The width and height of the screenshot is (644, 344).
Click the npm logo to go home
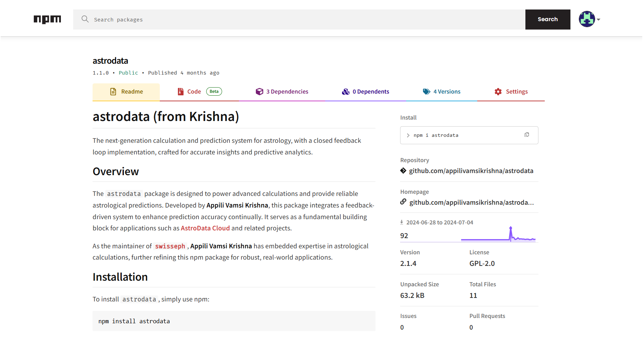tap(47, 19)
